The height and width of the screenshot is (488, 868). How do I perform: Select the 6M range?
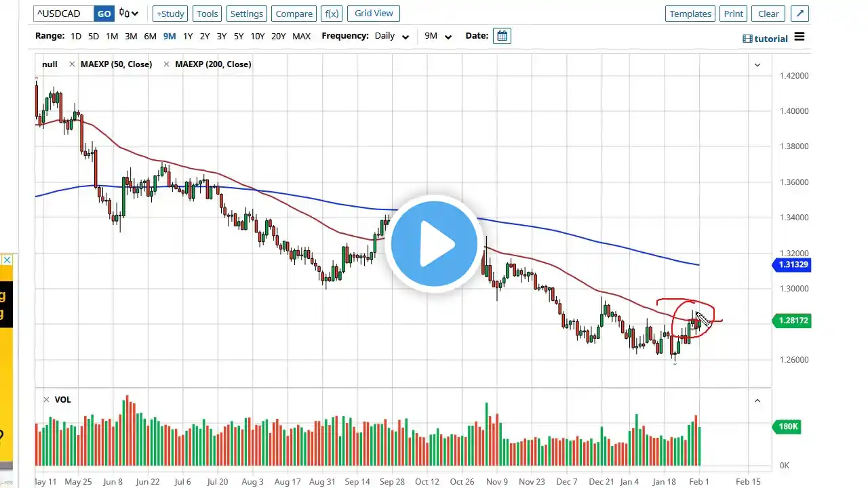coord(150,36)
